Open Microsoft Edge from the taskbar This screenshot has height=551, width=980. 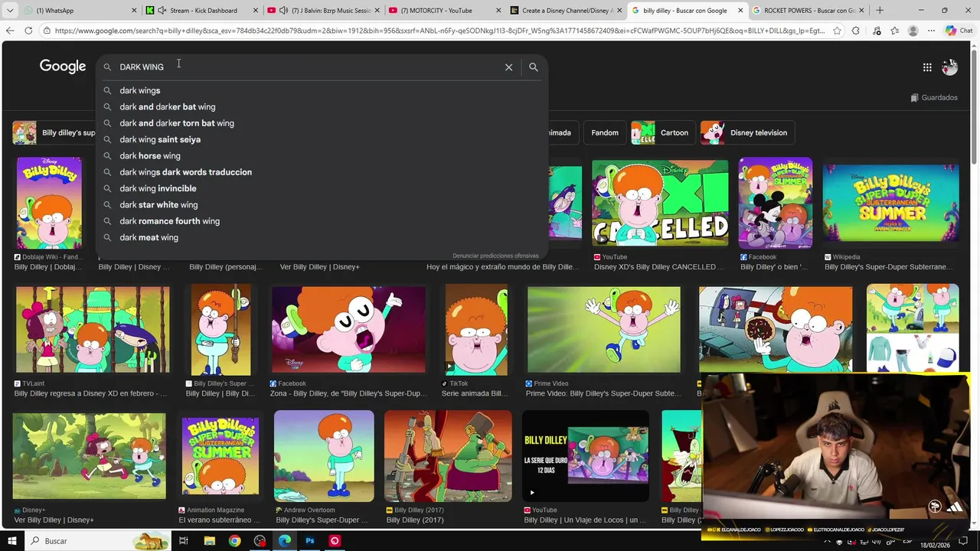pyautogui.click(x=285, y=541)
